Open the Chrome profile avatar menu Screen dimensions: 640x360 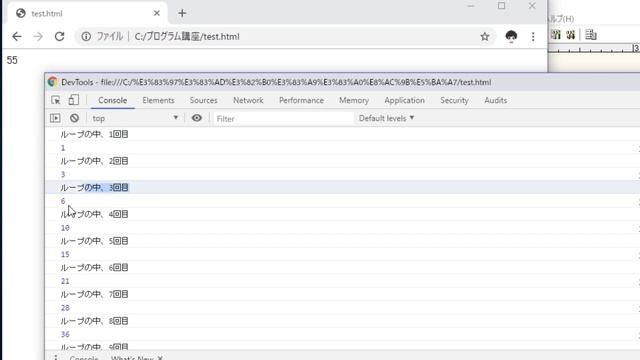pos(511,37)
